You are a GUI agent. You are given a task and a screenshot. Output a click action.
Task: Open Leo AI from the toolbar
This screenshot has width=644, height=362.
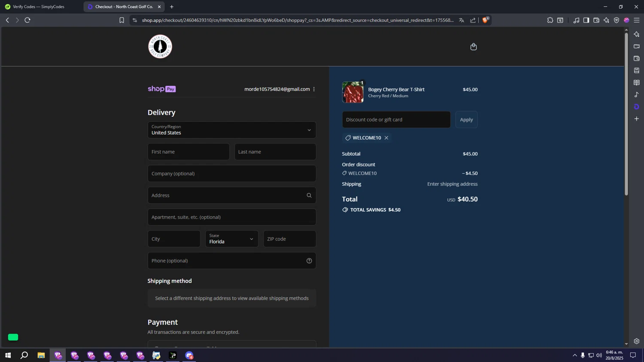pyautogui.click(x=606, y=20)
